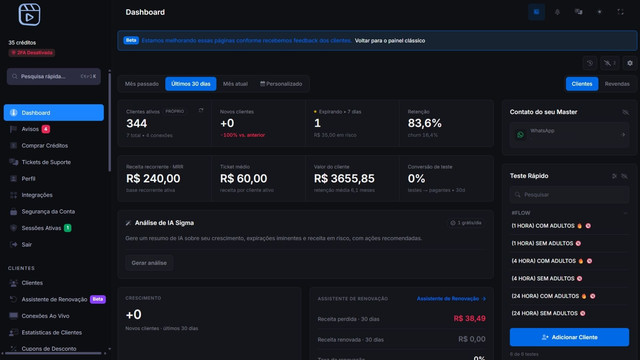The width and height of the screenshot is (640, 360).
Task: Click the Análise de IA Sigma wand icon
Action: pyautogui.click(x=129, y=223)
